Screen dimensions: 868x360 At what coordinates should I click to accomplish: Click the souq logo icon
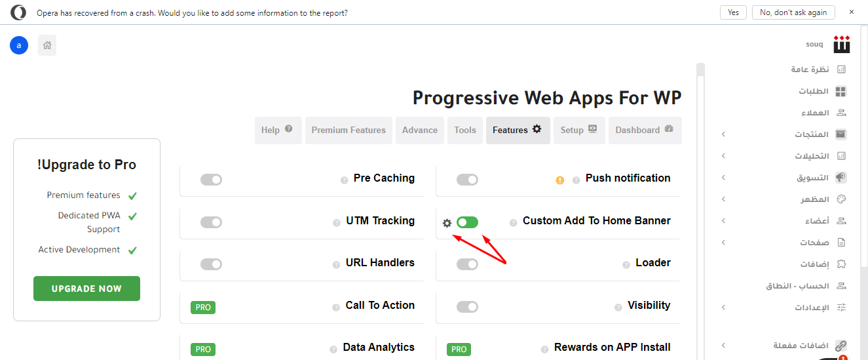842,45
